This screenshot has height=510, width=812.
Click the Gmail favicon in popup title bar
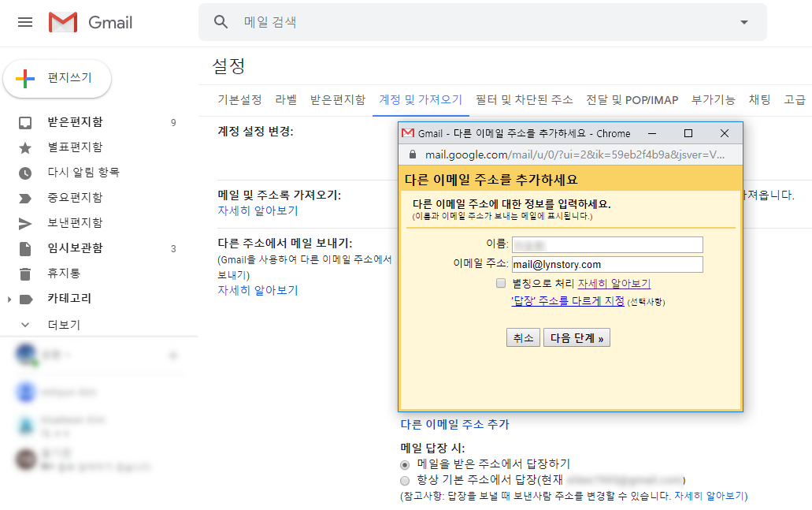[408, 133]
